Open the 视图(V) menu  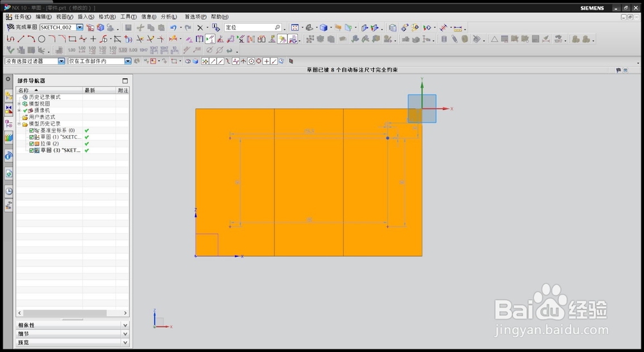[64, 17]
